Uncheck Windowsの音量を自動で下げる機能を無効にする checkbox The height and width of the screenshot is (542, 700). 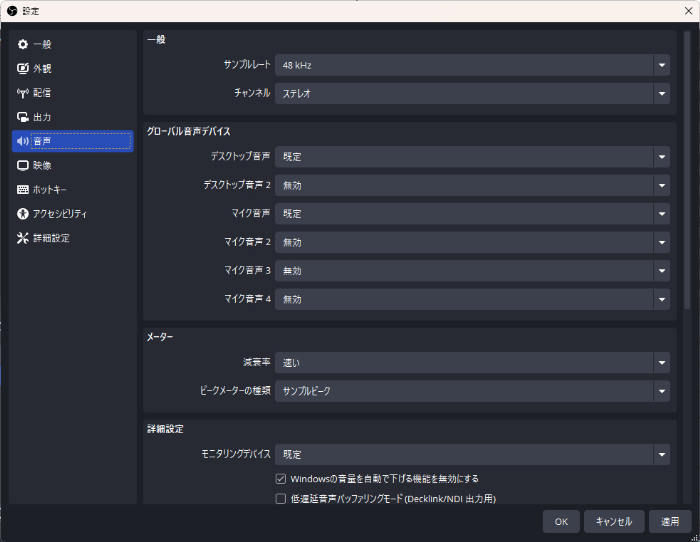pyautogui.click(x=281, y=479)
